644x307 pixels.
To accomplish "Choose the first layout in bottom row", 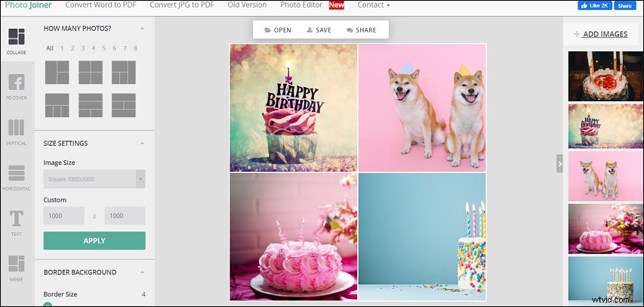I will [57, 105].
